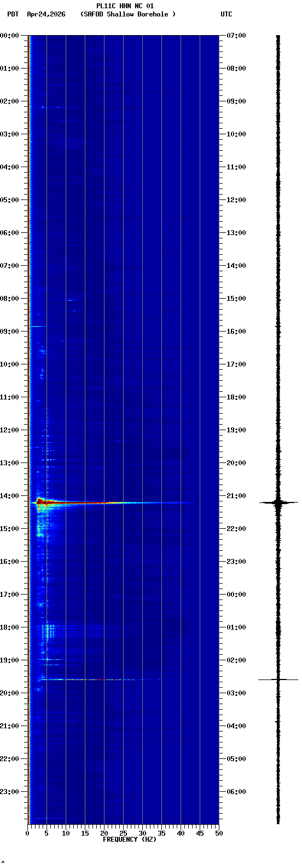Click the 10 Hz tick label
Image resolution: width=302 pixels, height=868 pixels.
[66, 833]
